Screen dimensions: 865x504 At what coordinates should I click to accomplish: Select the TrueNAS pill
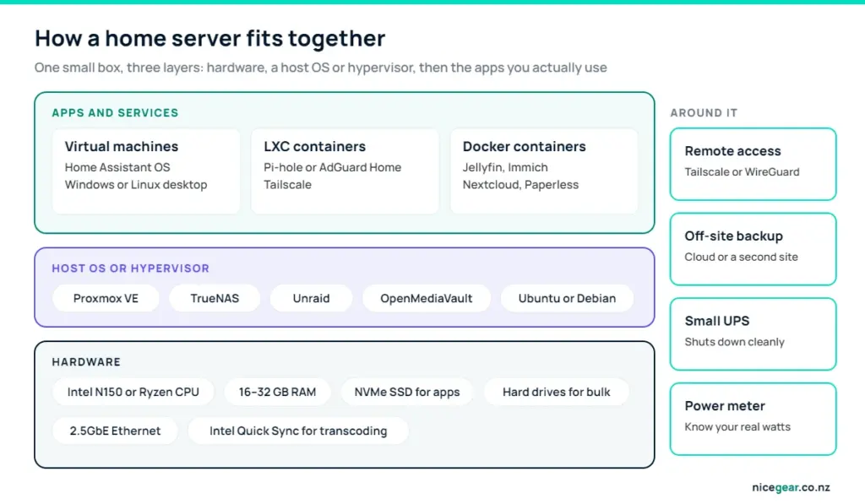click(x=215, y=298)
